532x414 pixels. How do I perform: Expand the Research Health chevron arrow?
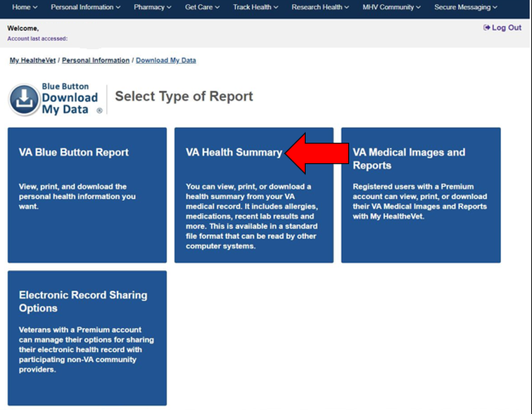[346, 8]
